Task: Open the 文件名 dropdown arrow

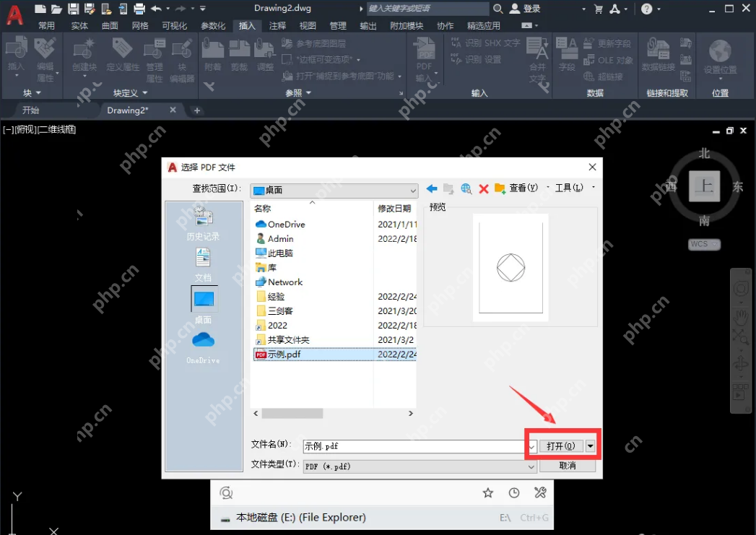Action: tap(532, 446)
